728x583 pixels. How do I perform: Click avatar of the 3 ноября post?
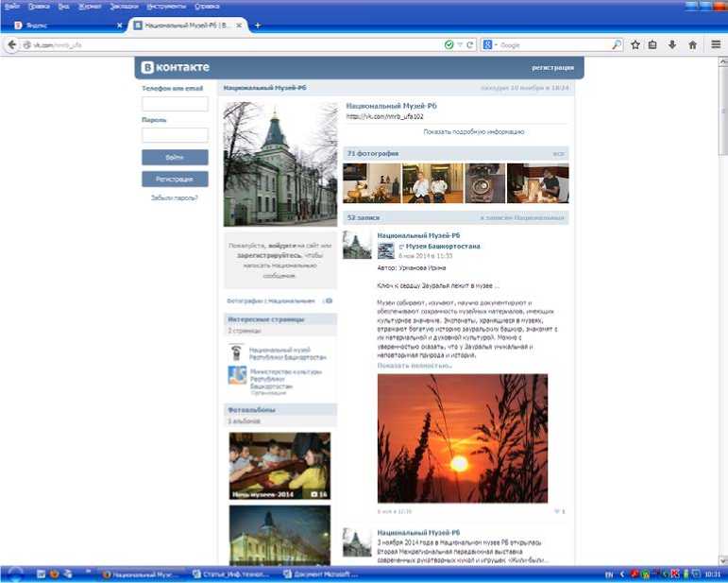(357, 542)
